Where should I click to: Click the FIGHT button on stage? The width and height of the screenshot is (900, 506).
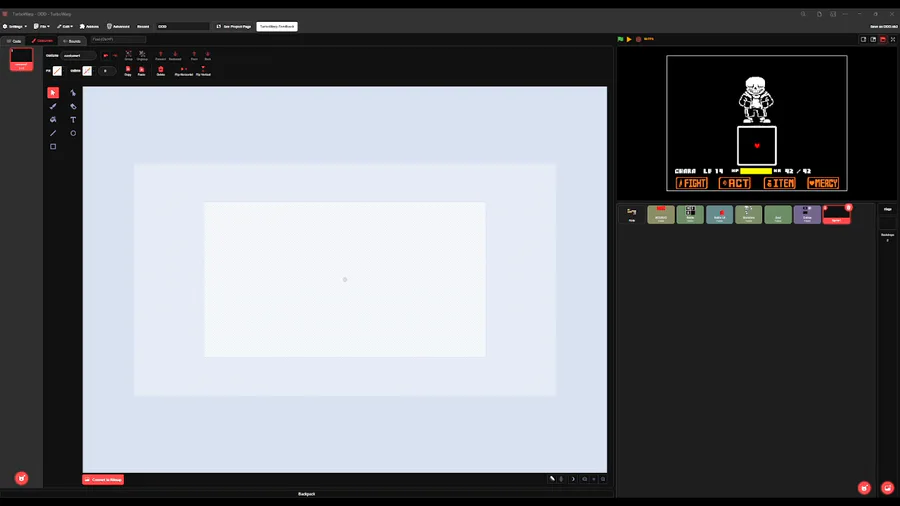[x=692, y=183]
